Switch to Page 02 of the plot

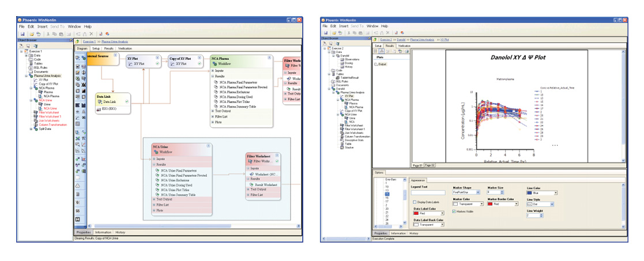[x=430, y=165]
